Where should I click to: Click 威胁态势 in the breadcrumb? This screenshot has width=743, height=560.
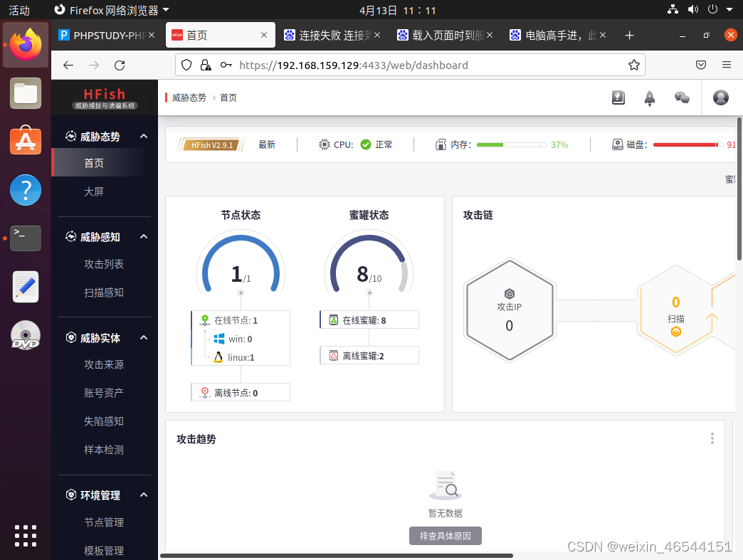point(189,97)
